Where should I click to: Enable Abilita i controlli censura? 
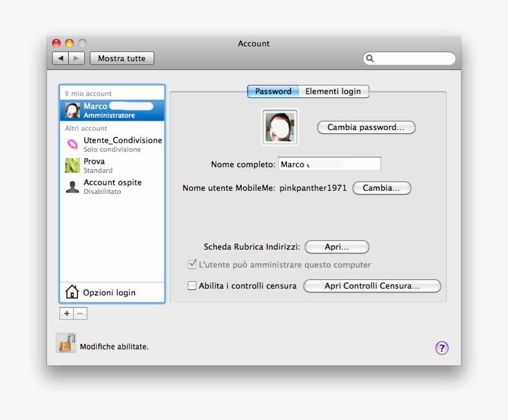pos(193,286)
